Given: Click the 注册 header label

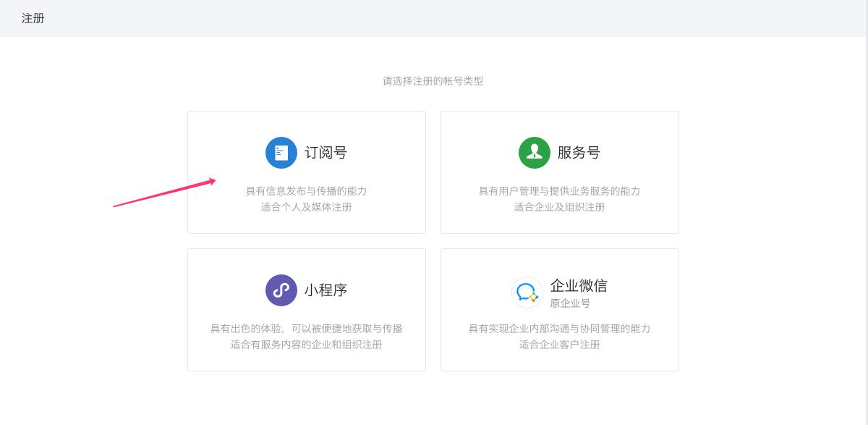Looking at the screenshot, I should (x=33, y=18).
